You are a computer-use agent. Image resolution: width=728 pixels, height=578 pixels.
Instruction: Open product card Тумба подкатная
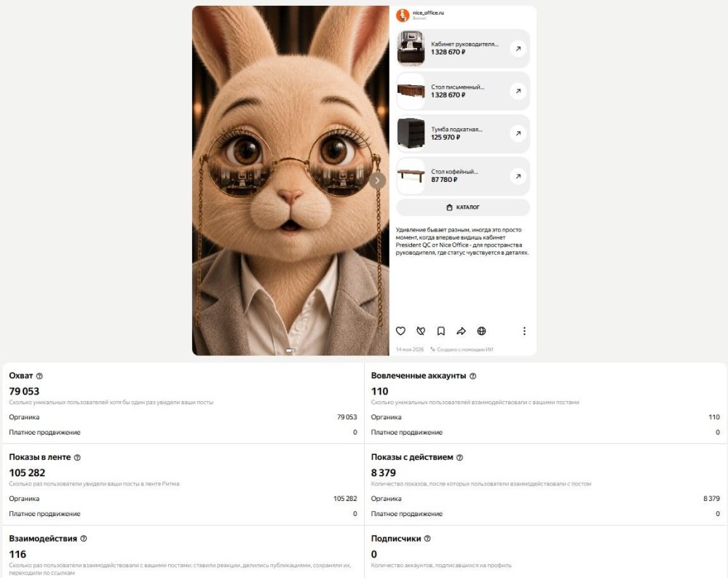[x=463, y=134]
